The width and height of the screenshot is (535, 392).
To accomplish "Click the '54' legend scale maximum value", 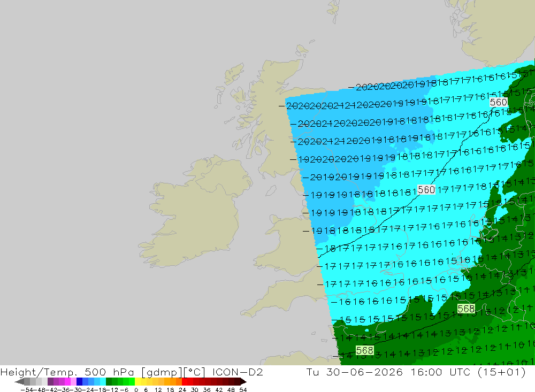I will [243, 390].
